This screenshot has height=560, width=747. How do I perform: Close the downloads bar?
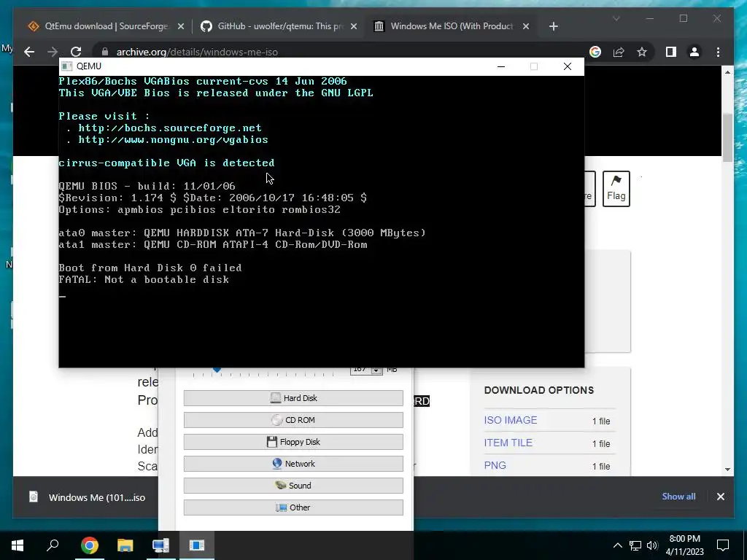(720, 497)
